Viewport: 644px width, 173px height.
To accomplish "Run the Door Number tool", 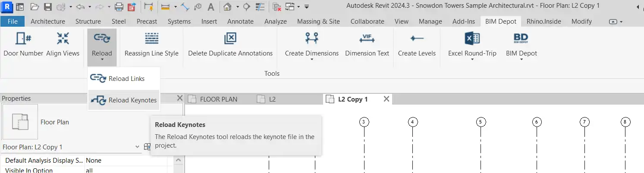I will 23,45.
